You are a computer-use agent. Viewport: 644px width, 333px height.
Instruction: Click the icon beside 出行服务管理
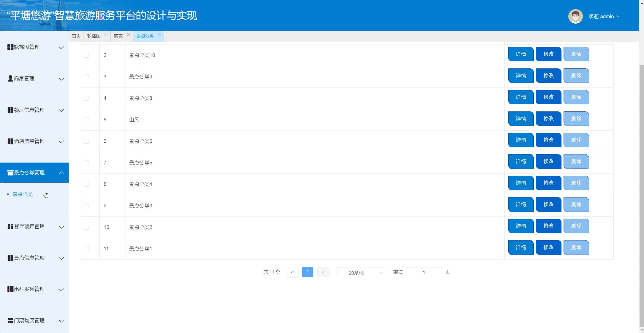click(x=10, y=289)
